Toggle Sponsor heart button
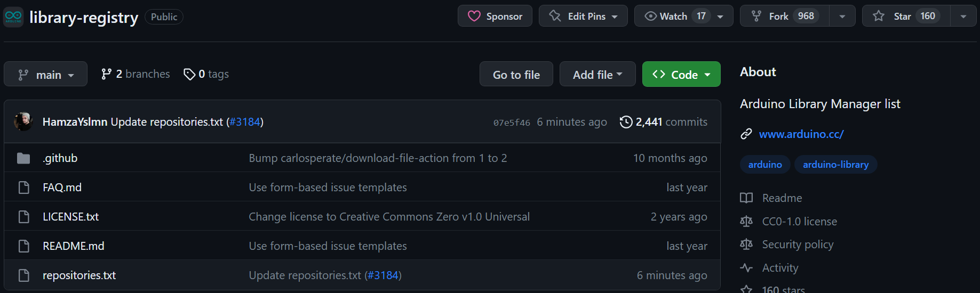This screenshot has height=293, width=980. click(x=495, y=16)
